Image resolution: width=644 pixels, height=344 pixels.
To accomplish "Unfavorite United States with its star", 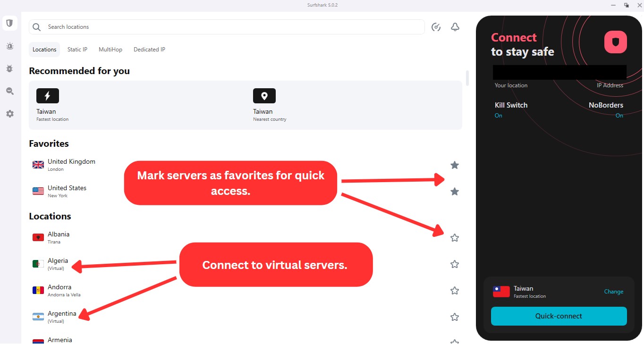I will click(x=455, y=191).
